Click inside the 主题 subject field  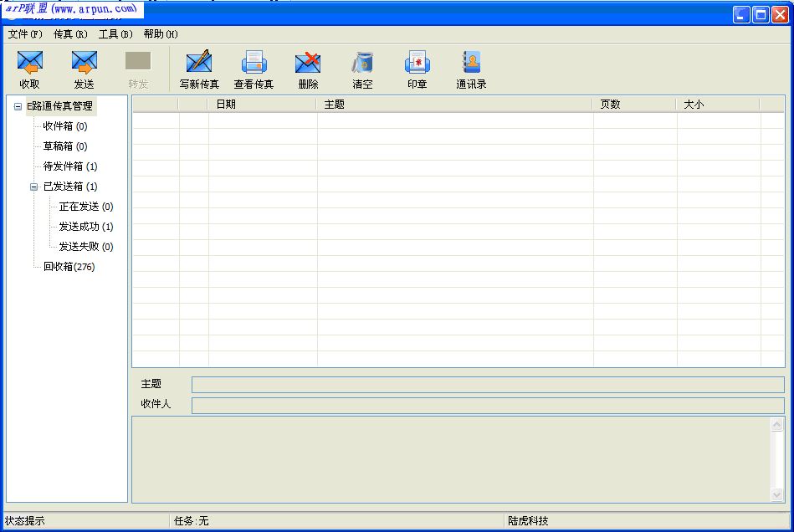(x=418, y=384)
